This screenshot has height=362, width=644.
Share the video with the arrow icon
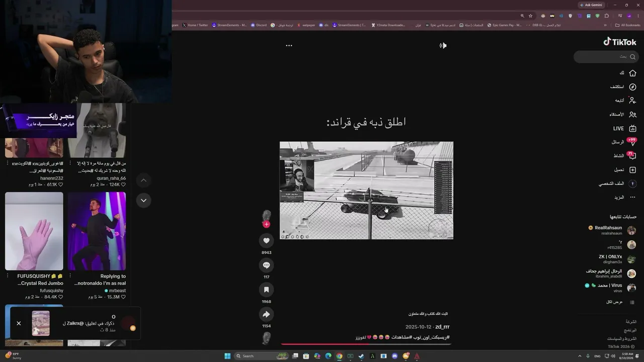coord(267,314)
